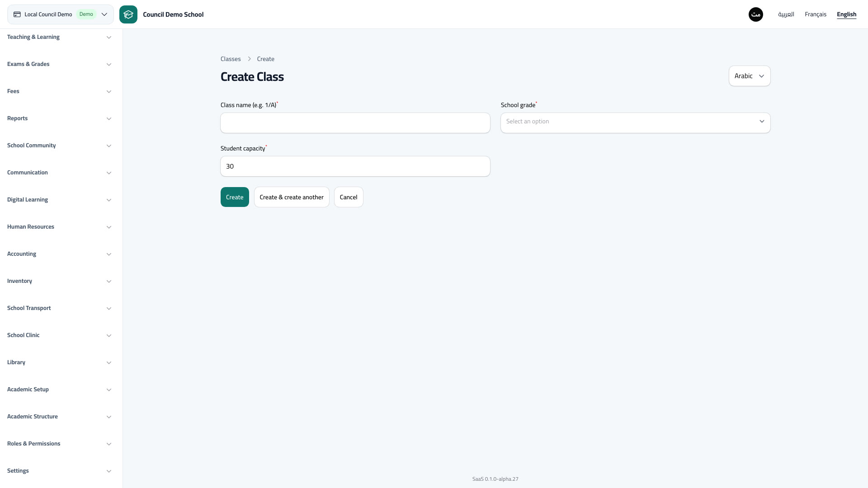Viewport: 868px width, 488px height.
Task: Expand the Teaching & Learning sidebar section
Action: 59,37
